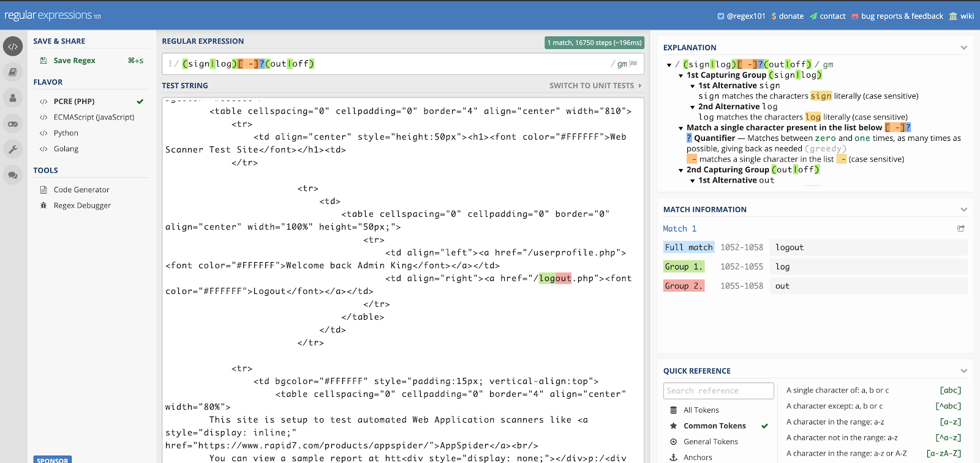
Task: Click the account user icon in sidebar
Action: click(x=13, y=98)
